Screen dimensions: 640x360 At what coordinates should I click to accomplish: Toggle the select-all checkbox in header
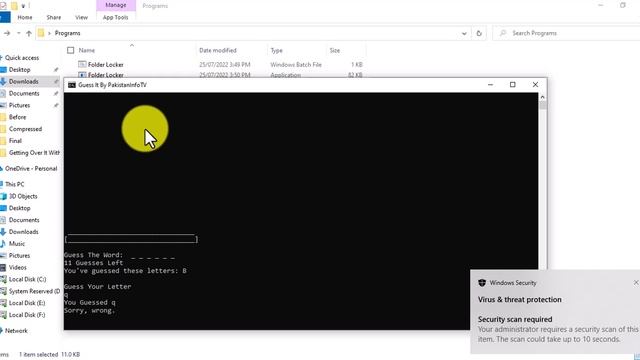pyautogui.click(x=70, y=50)
